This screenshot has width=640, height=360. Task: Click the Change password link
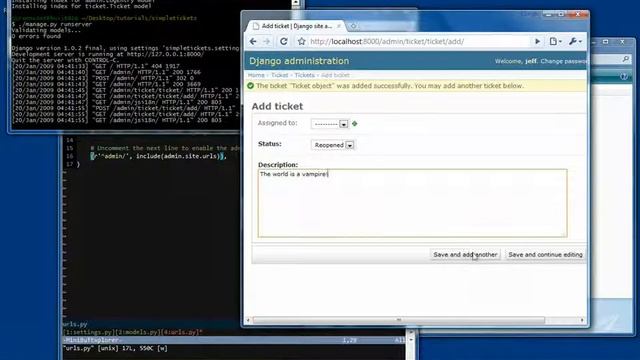click(x=563, y=61)
